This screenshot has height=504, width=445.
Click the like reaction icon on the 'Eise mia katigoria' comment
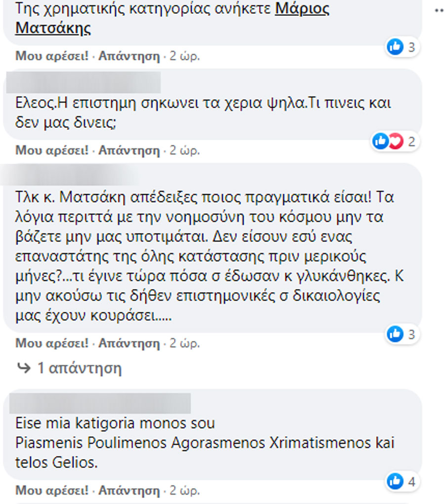(396, 481)
